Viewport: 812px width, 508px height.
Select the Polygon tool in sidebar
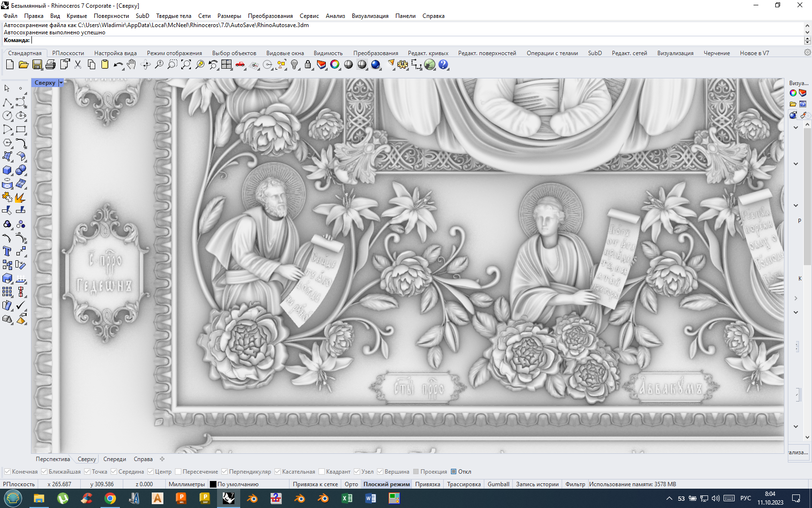pos(7,143)
